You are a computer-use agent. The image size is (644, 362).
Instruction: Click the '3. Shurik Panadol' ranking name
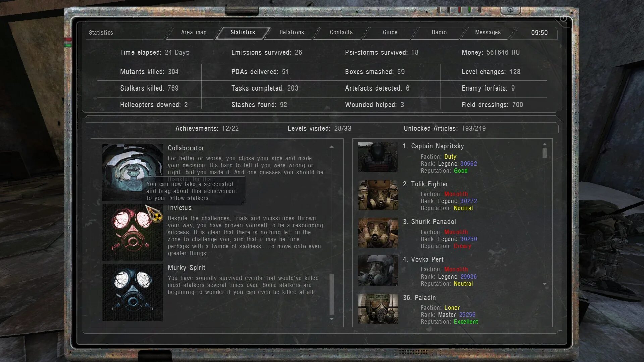pyautogui.click(x=429, y=222)
